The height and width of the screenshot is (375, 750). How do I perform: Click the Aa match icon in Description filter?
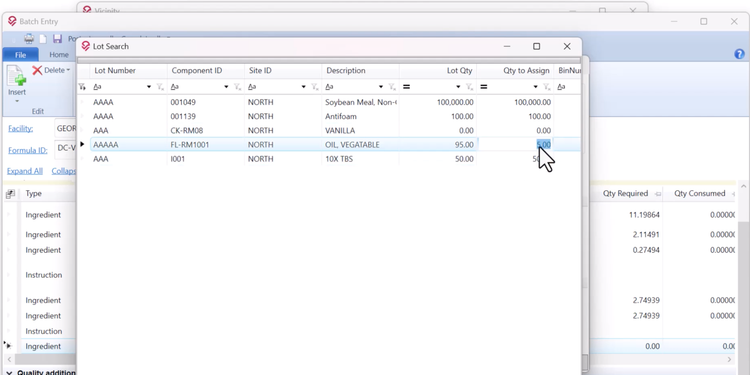coord(329,87)
